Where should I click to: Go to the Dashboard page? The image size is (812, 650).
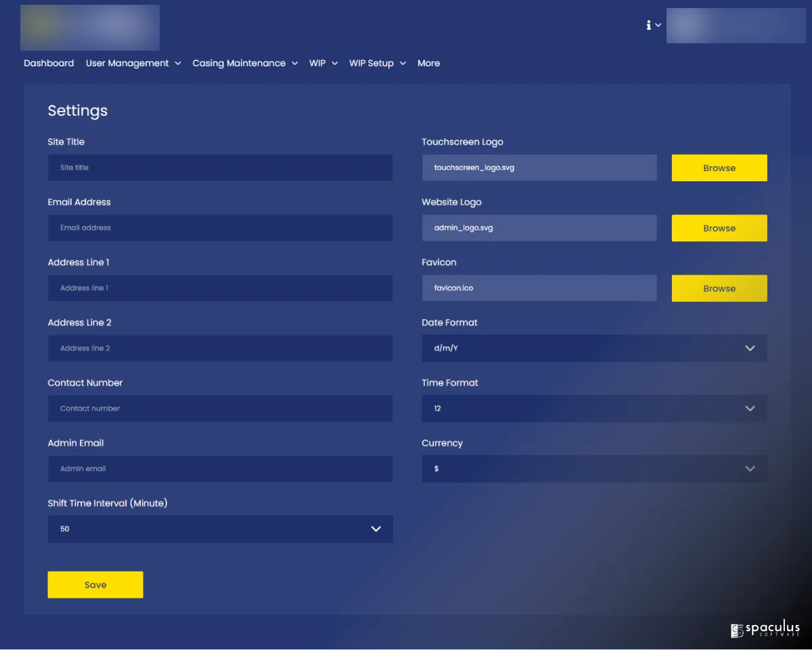(49, 63)
